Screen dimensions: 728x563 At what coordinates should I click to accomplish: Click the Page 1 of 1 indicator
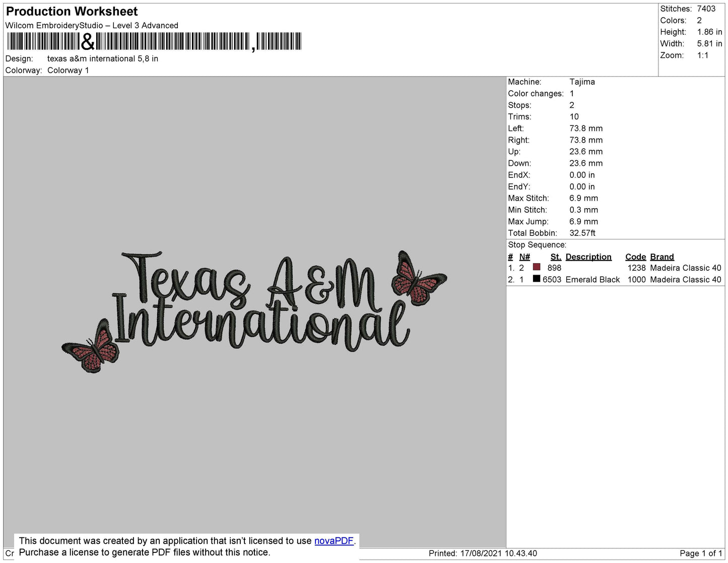point(701,553)
